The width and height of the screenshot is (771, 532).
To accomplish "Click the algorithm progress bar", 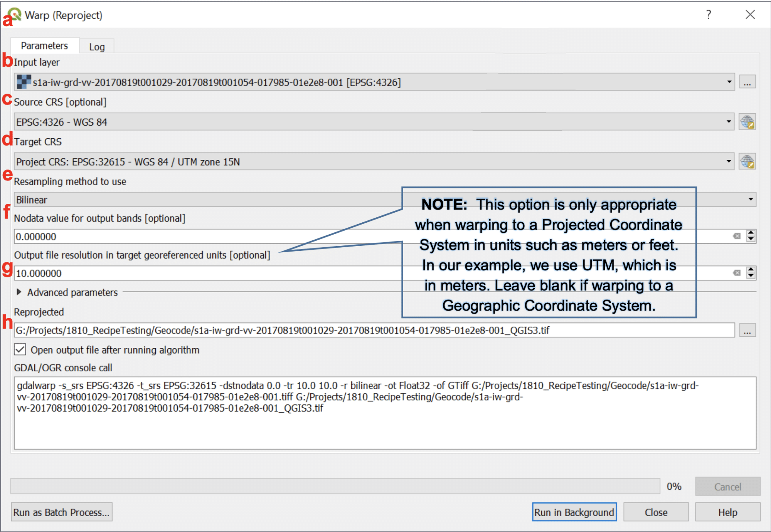I will (x=335, y=486).
